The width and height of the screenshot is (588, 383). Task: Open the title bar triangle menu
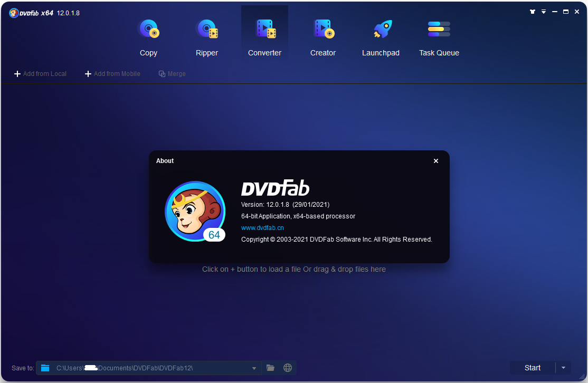(543, 12)
